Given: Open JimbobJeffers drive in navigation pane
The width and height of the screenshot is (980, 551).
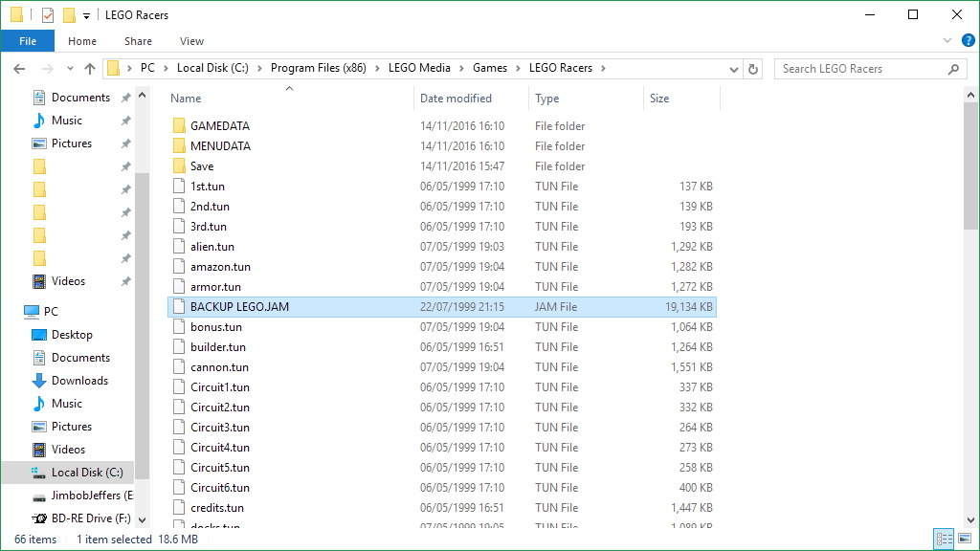Looking at the screenshot, I should click(82, 496).
